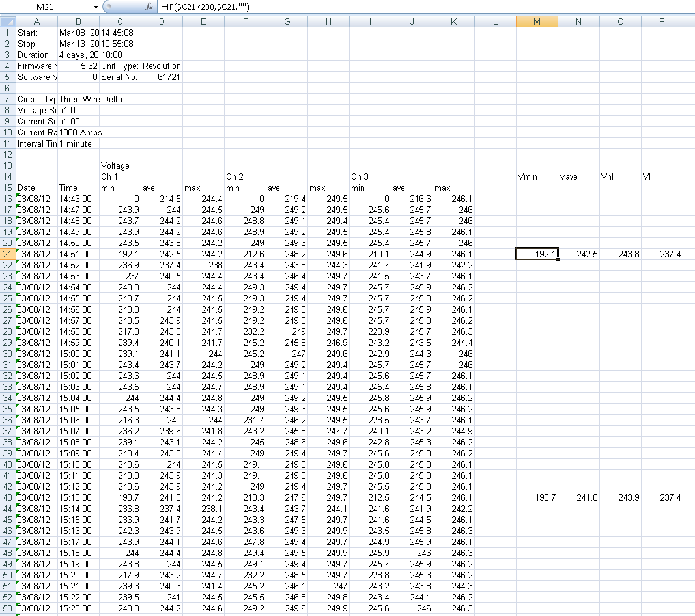Image resolution: width=695 pixels, height=616 pixels.
Task: Select the Vave heading cell
Action: tap(578, 176)
